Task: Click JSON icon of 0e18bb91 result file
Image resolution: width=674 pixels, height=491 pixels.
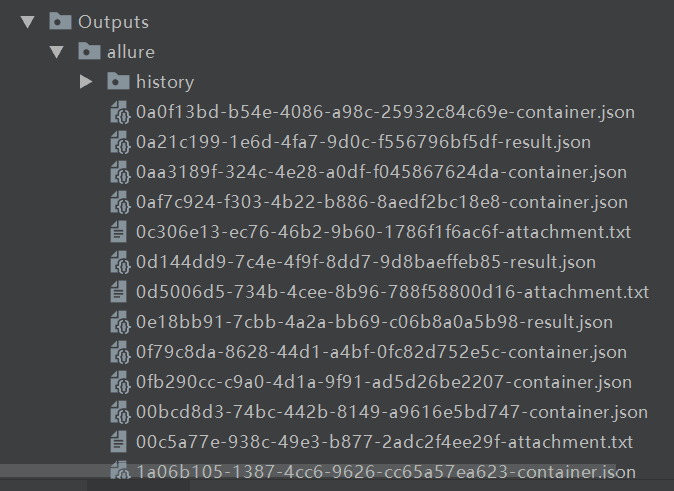Action: [120, 322]
